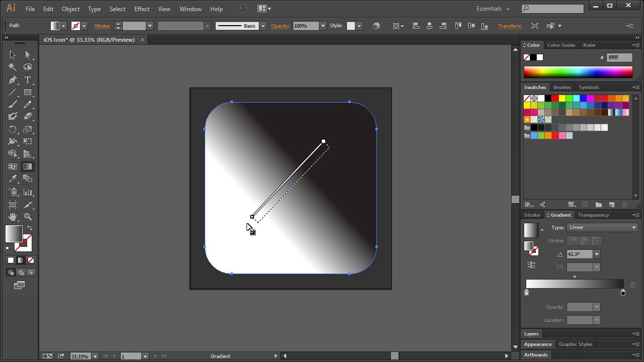Viewport: 644px width, 362px height.
Task: Activate the Gradient tool
Action: pos(27,166)
